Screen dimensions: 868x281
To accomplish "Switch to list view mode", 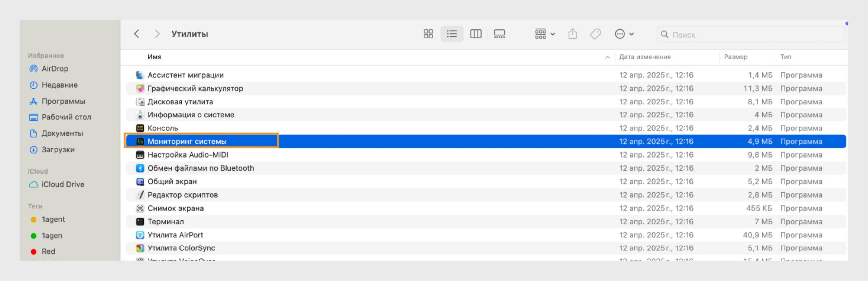I will point(452,34).
